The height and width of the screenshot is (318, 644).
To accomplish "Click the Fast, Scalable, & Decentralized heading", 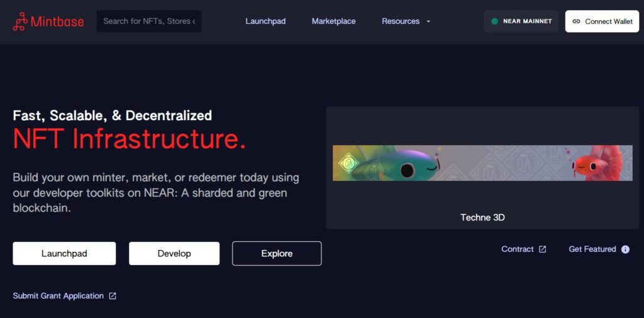I will pos(113,116).
